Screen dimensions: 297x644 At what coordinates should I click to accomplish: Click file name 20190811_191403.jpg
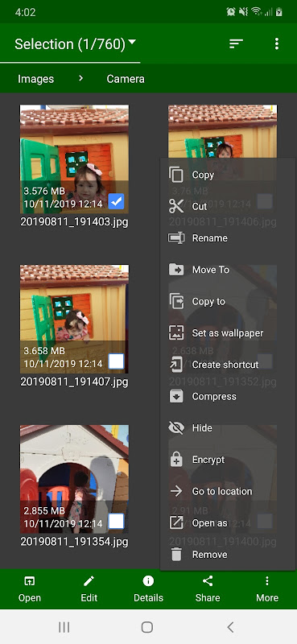pos(74,222)
